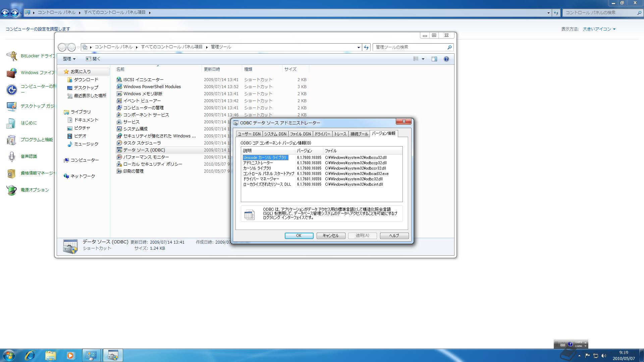
Task: Expand the 管理ツール address bar history dropdown
Action: click(x=358, y=47)
